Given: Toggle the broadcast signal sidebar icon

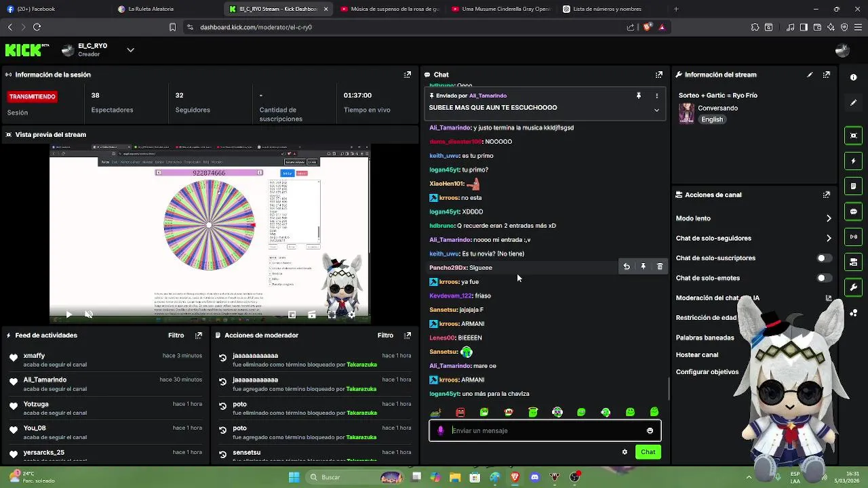Looking at the screenshot, I should [x=854, y=237].
